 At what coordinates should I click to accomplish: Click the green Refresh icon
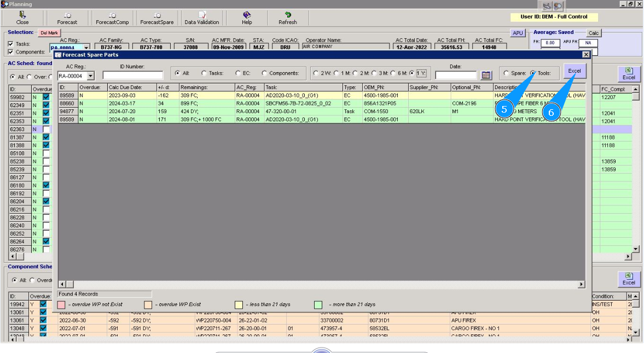click(x=287, y=18)
